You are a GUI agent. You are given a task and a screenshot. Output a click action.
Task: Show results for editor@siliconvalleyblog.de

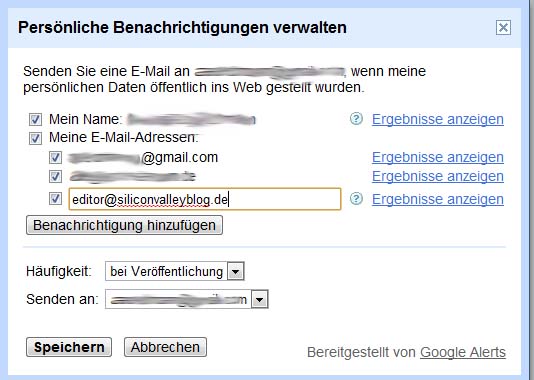coord(438,199)
